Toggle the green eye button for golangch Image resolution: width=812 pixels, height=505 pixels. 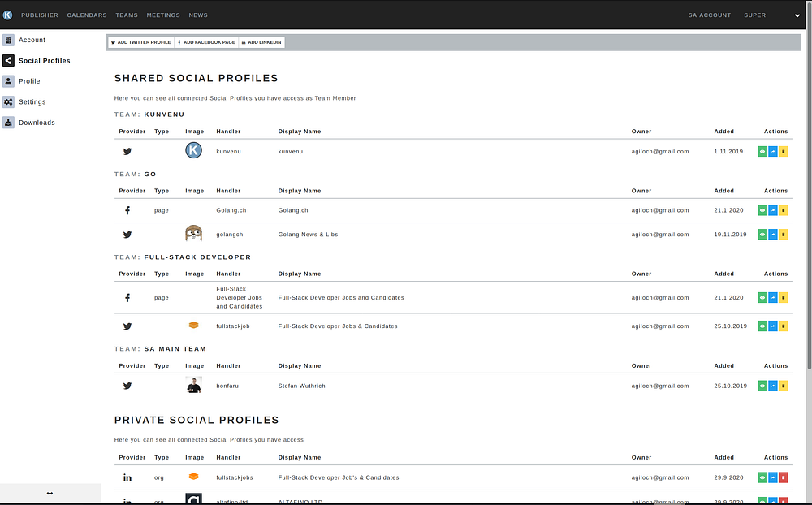(762, 235)
